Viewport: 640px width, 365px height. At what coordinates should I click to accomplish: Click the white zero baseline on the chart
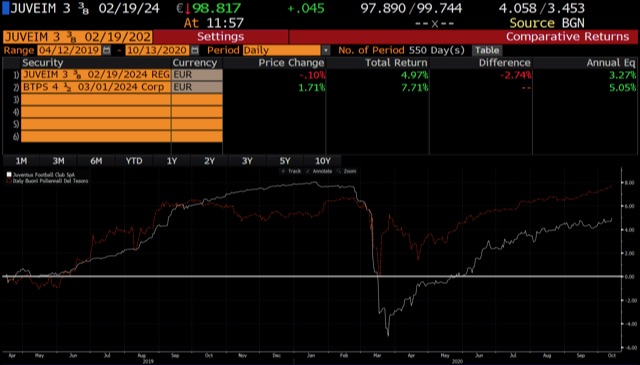coord(312,276)
